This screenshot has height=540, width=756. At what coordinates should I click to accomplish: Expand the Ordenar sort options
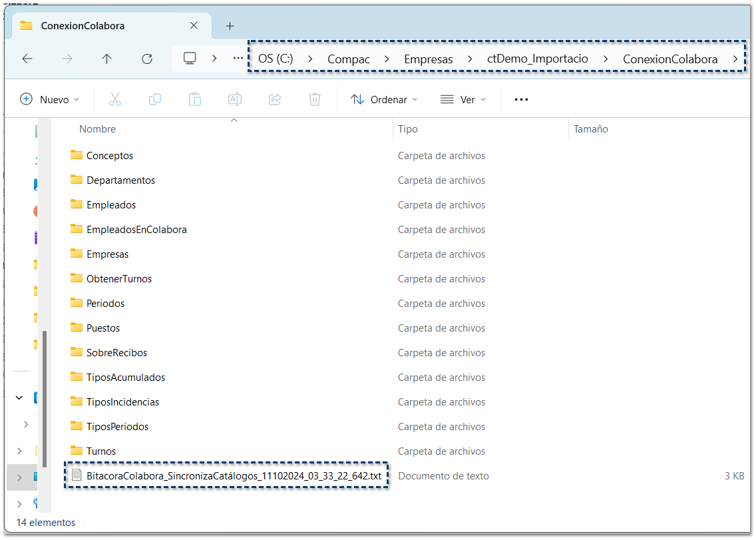[385, 99]
